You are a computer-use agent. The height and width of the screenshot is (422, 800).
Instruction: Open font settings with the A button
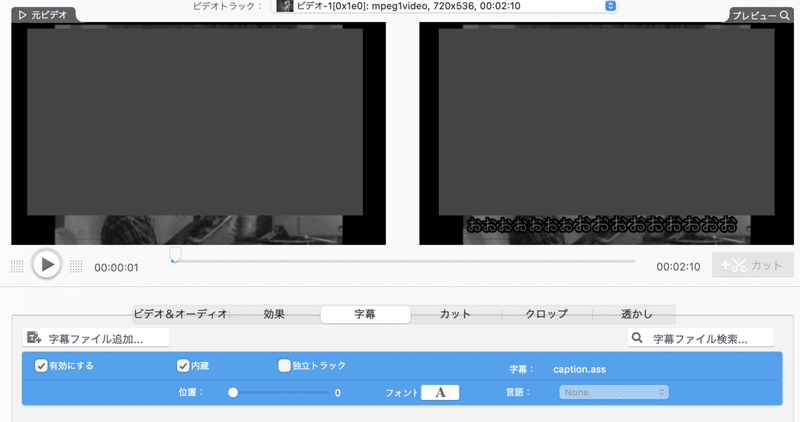point(440,392)
